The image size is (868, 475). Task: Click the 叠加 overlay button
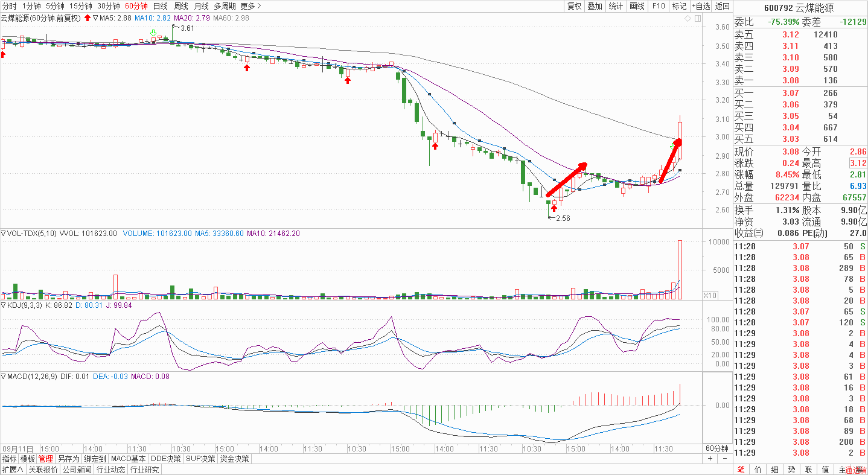point(595,6)
